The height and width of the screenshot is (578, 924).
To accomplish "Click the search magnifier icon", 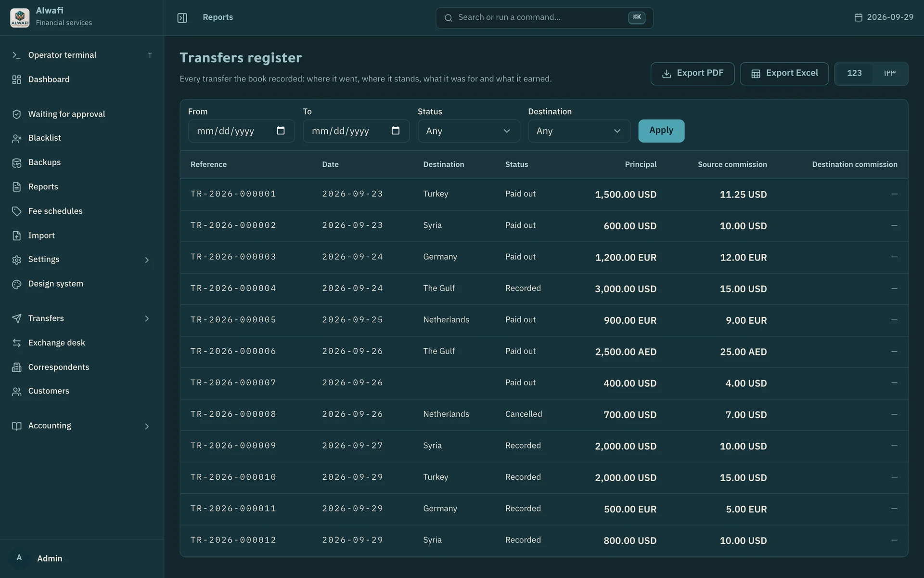I will [x=448, y=18].
